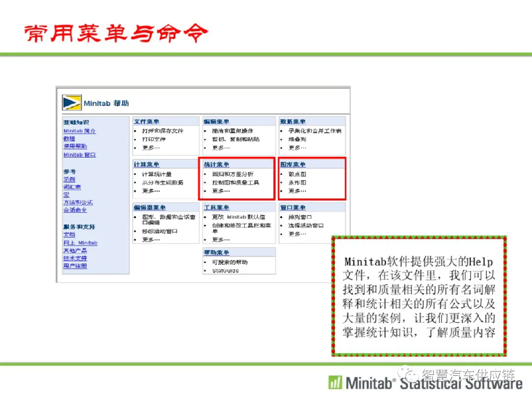
Task: Open the 计算菜单 heading link
Action: (147, 165)
